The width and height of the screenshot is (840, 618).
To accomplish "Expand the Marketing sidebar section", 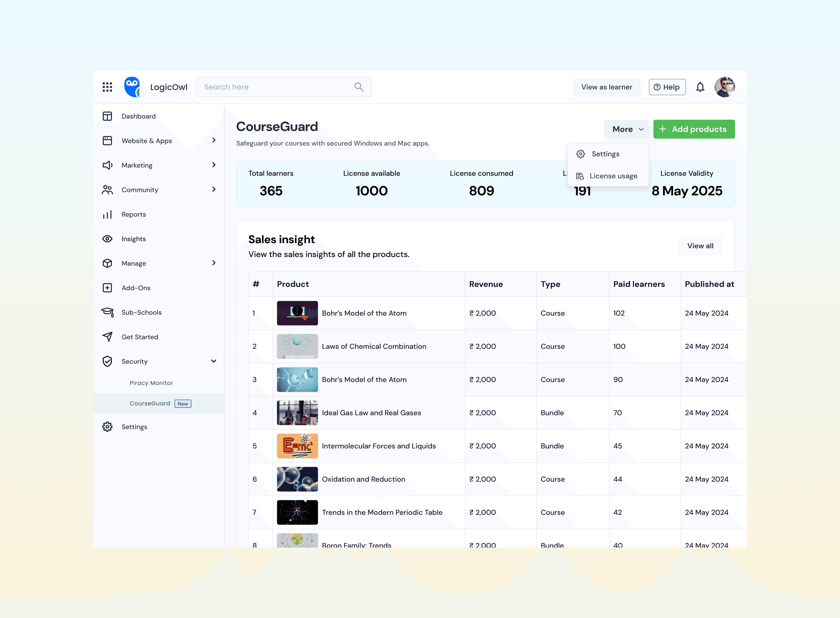I will coord(214,165).
